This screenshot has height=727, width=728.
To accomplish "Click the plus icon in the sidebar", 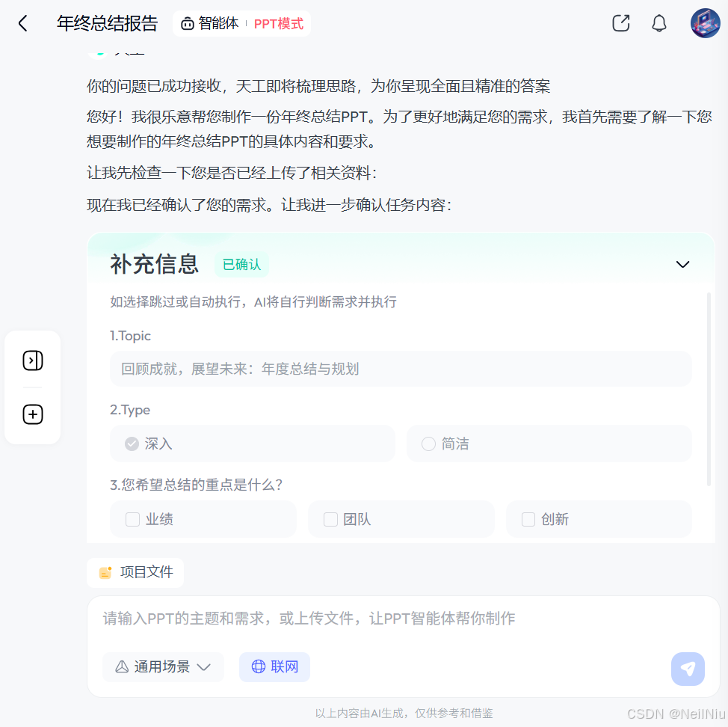I will click(32, 414).
